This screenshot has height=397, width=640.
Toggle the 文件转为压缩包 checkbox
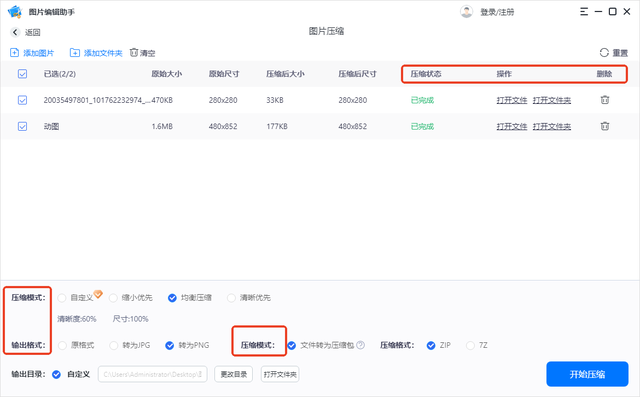[291, 346]
